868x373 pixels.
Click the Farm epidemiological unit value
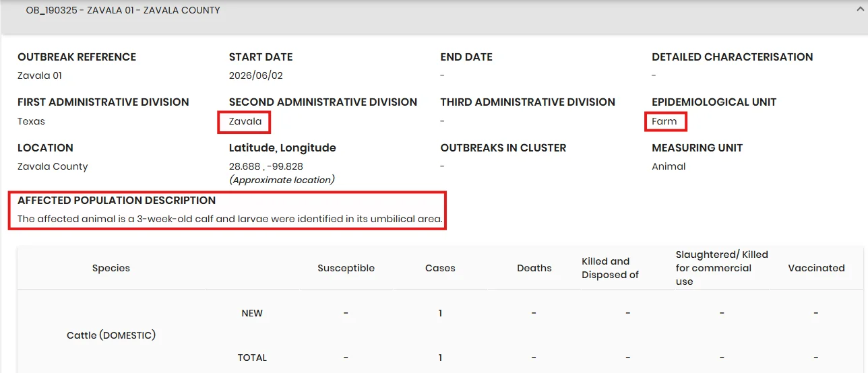(x=664, y=121)
